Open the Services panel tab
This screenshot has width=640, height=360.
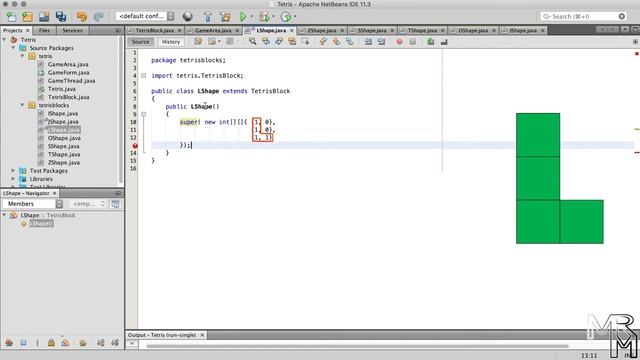pyautogui.click(x=72, y=30)
